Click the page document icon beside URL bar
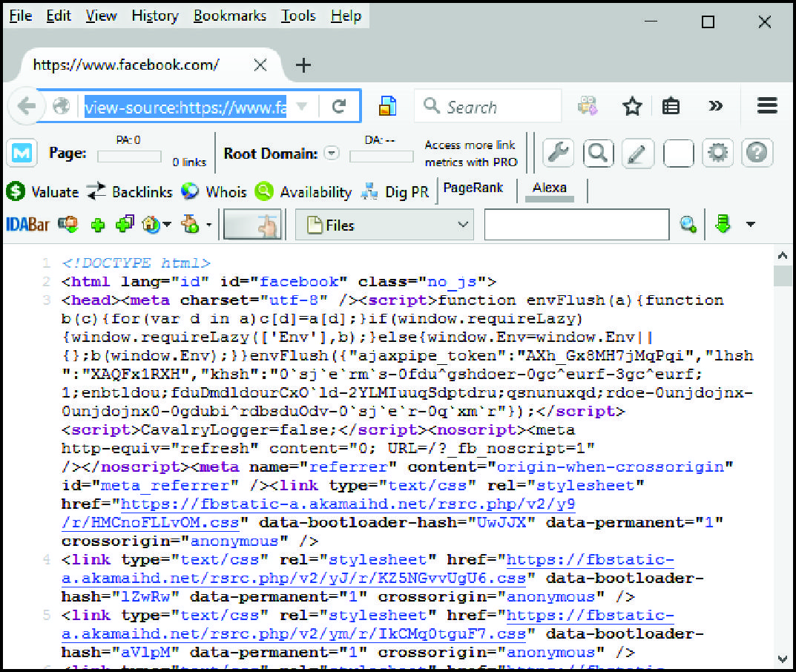The width and height of the screenshot is (796, 672). click(387, 106)
